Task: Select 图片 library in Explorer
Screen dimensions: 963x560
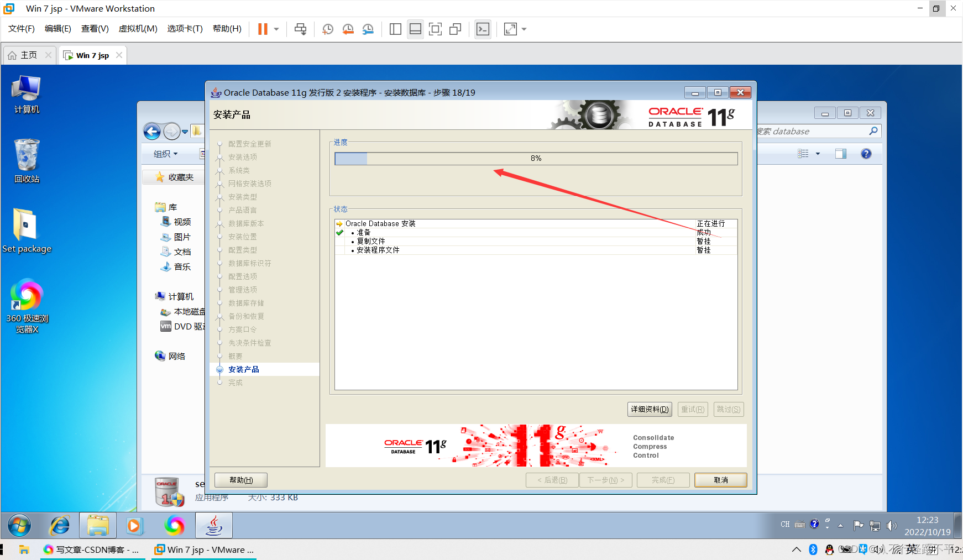Action: 176,237
